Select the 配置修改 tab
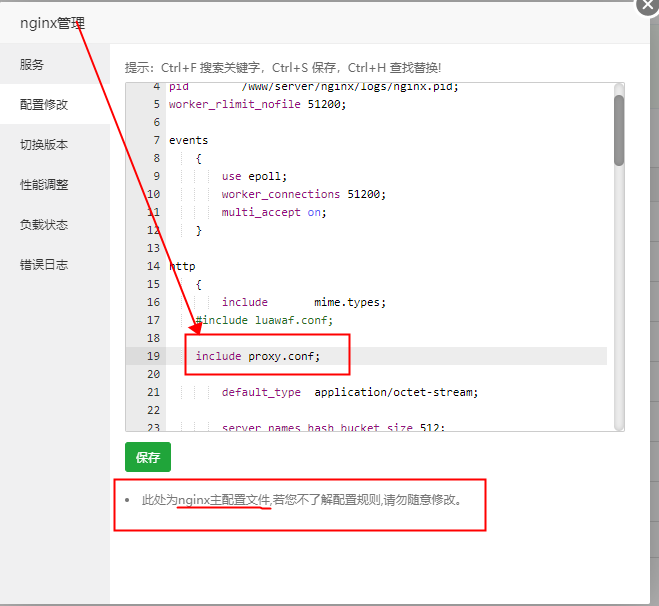The image size is (659, 606). (x=55, y=104)
